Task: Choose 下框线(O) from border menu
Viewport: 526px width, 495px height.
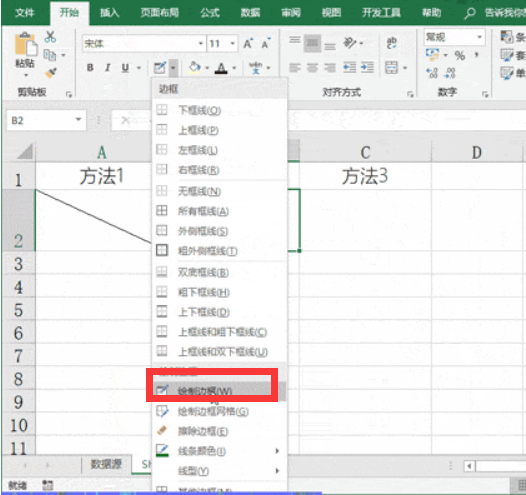Action: (x=220, y=110)
